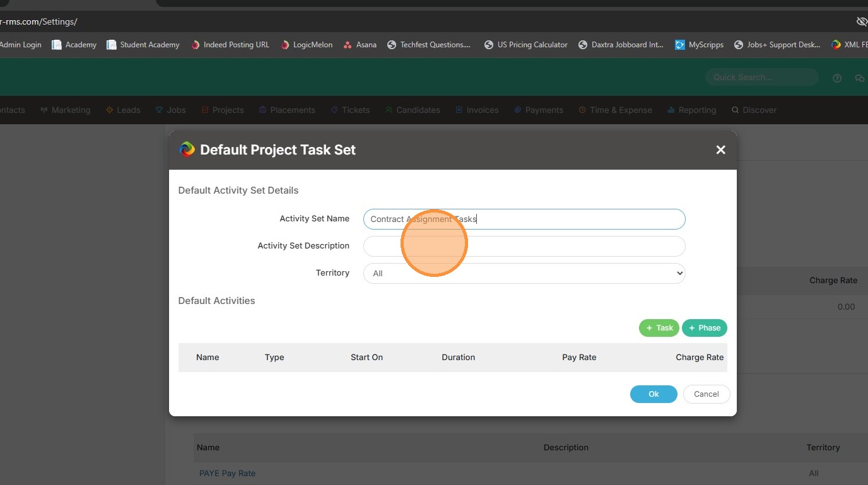Open the Student Academy bookmark

click(143, 45)
